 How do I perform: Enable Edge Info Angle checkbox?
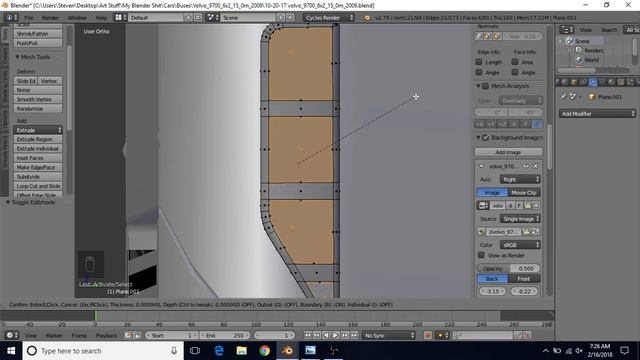tap(479, 72)
